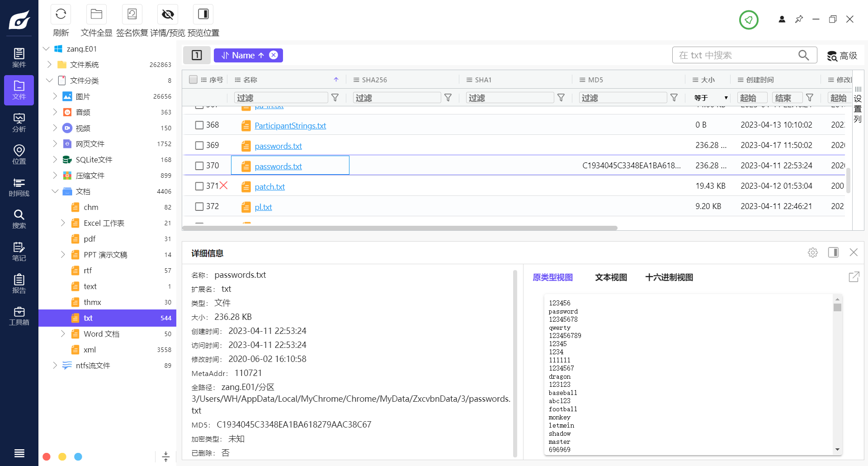868x466 pixels.
Task: Check the box for row 370
Action: 199,166
